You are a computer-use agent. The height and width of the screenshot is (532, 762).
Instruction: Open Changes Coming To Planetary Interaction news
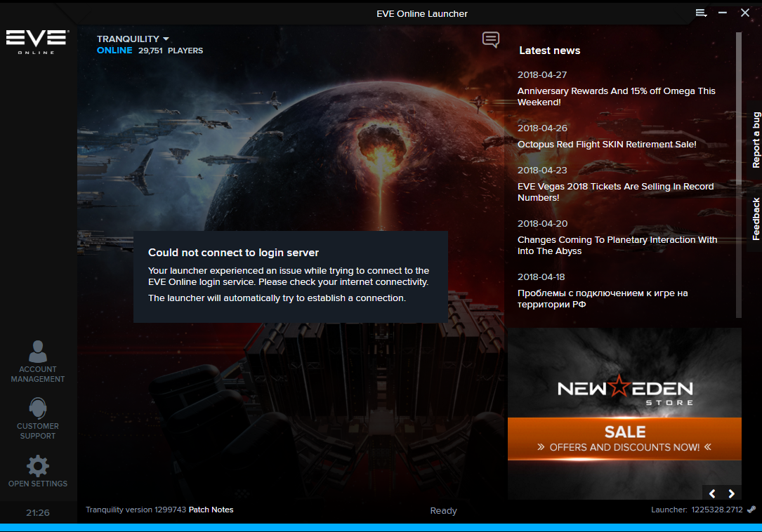pyautogui.click(x=617, y=246)
